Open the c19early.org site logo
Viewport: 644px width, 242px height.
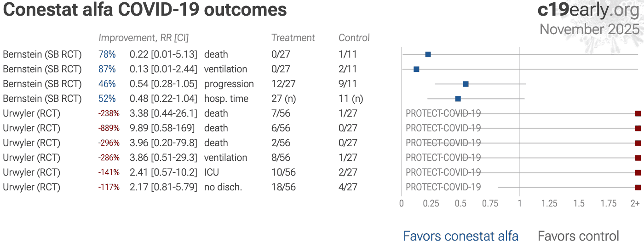pyautogui.click(x=588, y=10)
